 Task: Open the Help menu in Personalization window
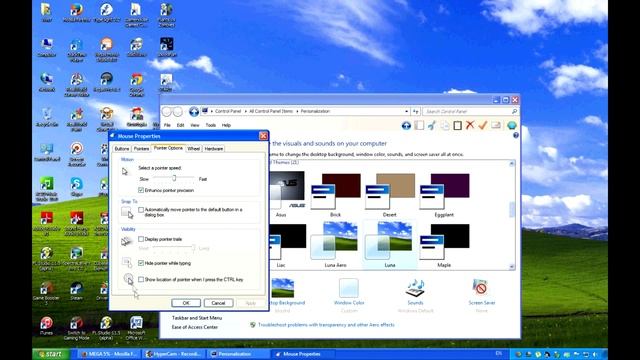click(x=226, y=125)
